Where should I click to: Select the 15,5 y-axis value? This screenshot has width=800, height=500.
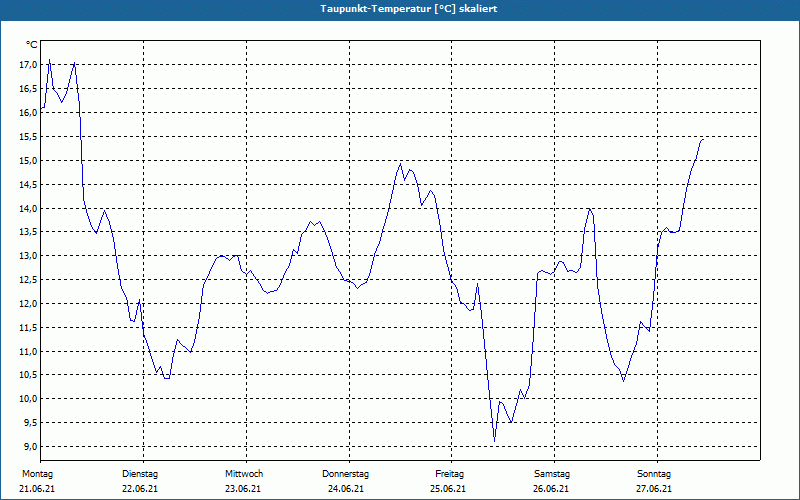pos(29,136)
